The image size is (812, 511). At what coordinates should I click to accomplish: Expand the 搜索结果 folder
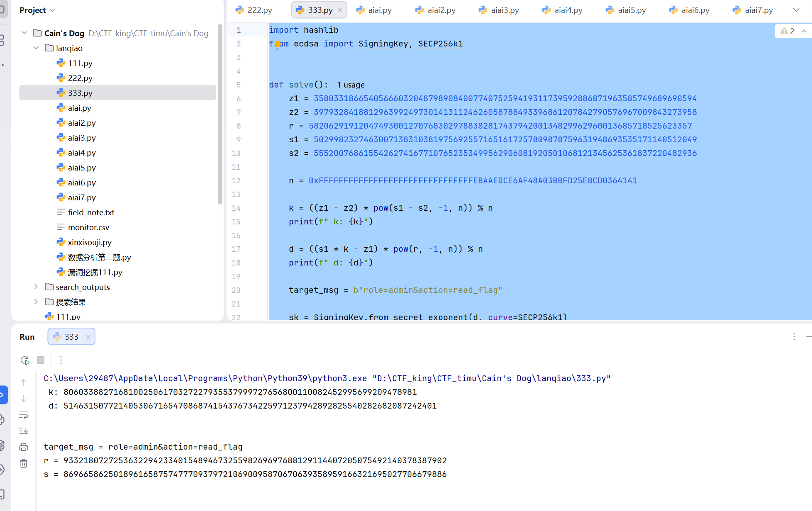pyautogui.click(x=36, y=302)
